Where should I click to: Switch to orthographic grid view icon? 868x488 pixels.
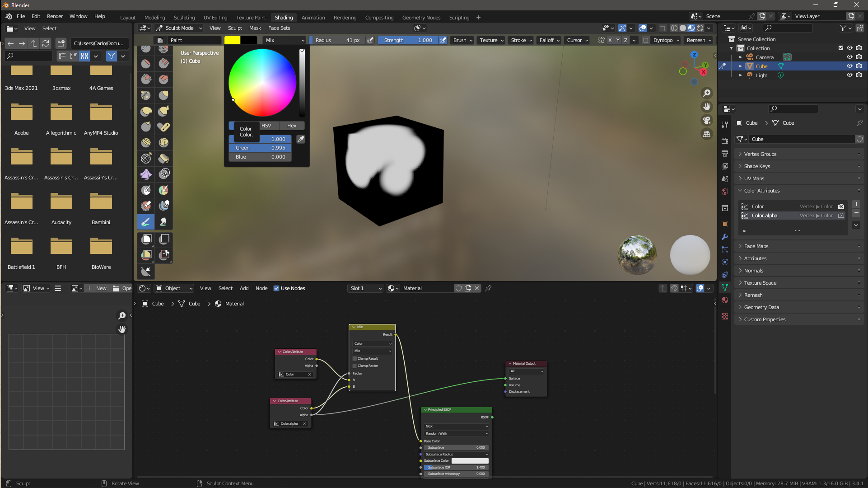(x=706, y=134)
